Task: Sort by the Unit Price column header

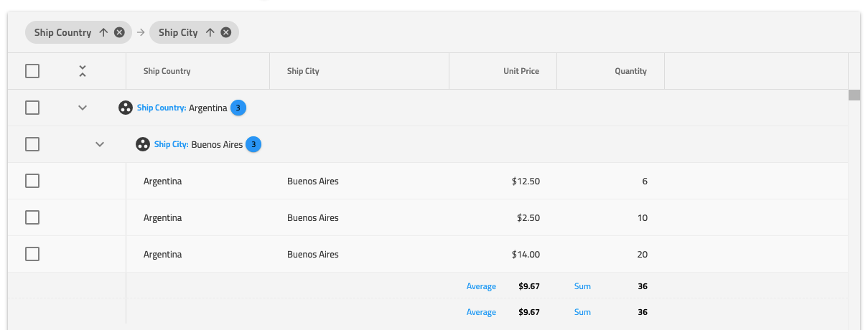Action: pyautogui.click(x=521, y=71)
